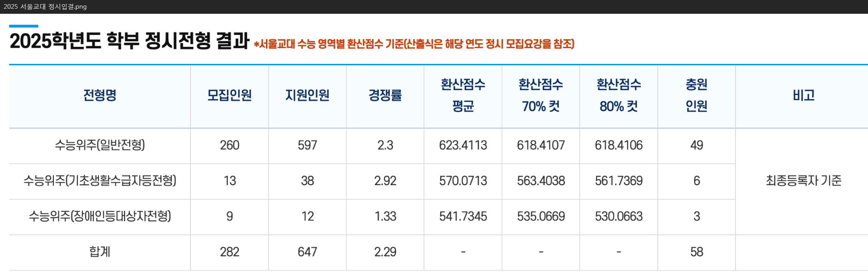Click the 530.0663 cell

pos(619,216)
